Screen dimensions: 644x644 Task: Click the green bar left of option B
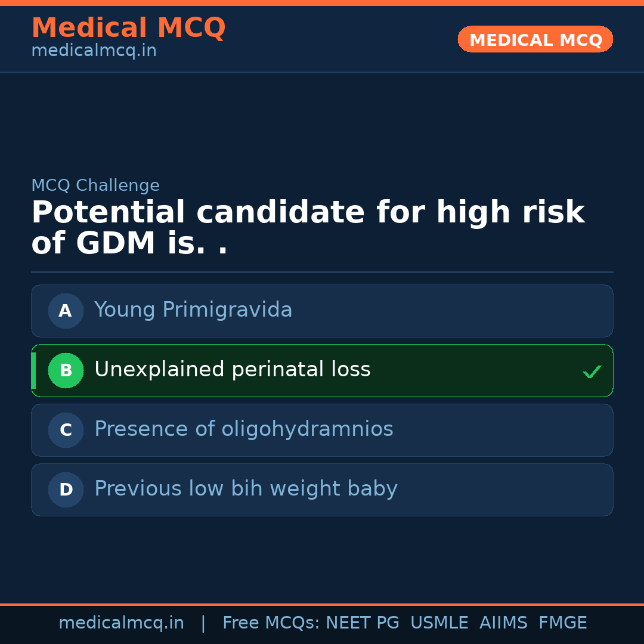click(x=33, y=370)
